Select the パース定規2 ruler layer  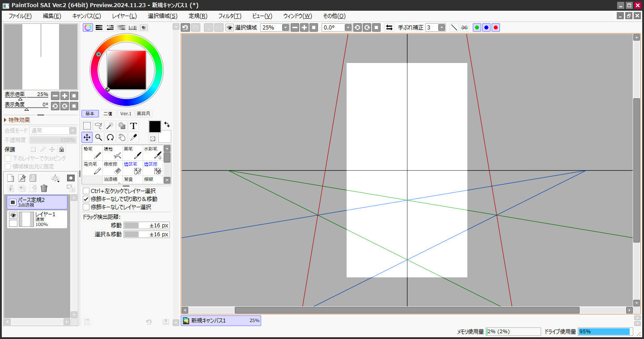click(37, 202)
